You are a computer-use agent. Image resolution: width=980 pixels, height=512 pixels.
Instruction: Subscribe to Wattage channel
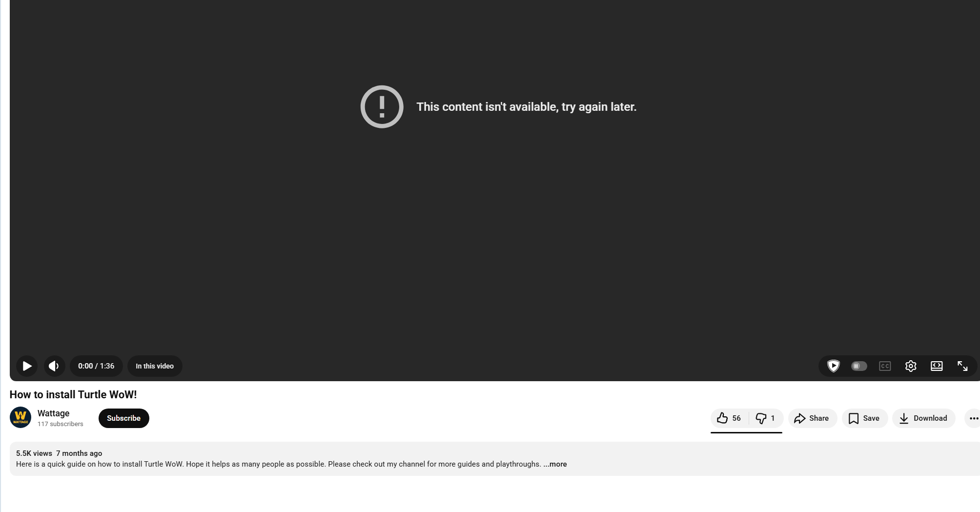[123, 418]
